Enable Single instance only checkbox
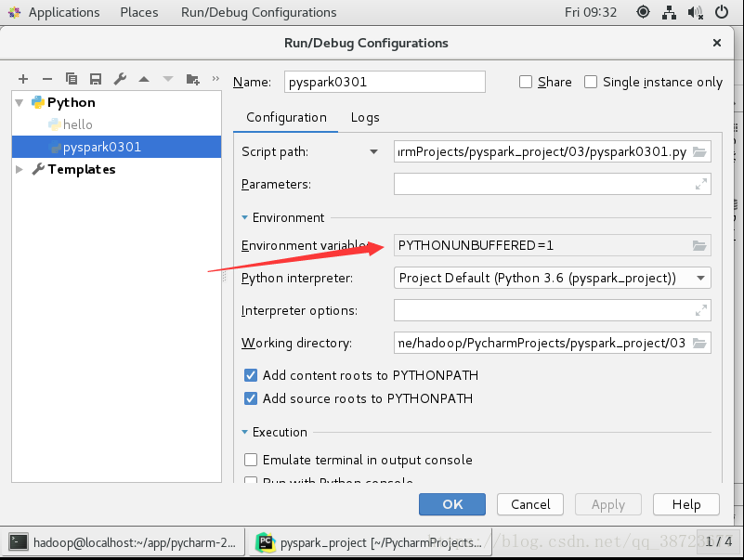The height and width of the screenshot is (560, 744). pyautogui.click(x=590, y=82)
